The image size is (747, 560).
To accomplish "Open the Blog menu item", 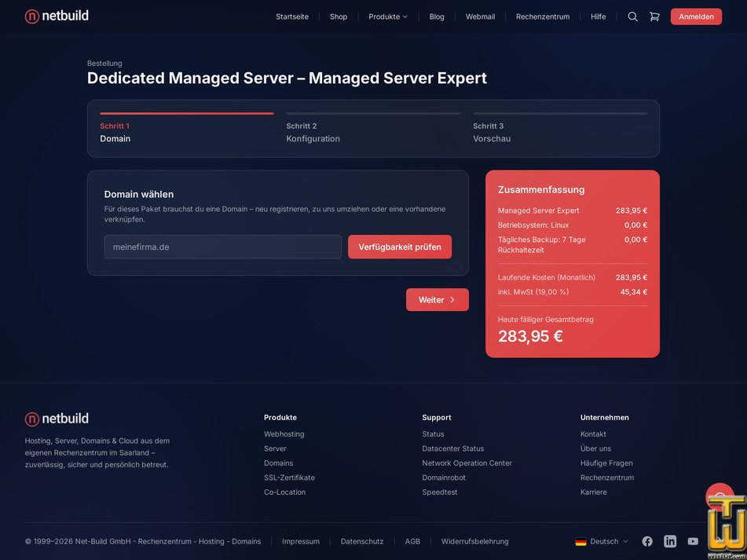I will coord(437,16).
